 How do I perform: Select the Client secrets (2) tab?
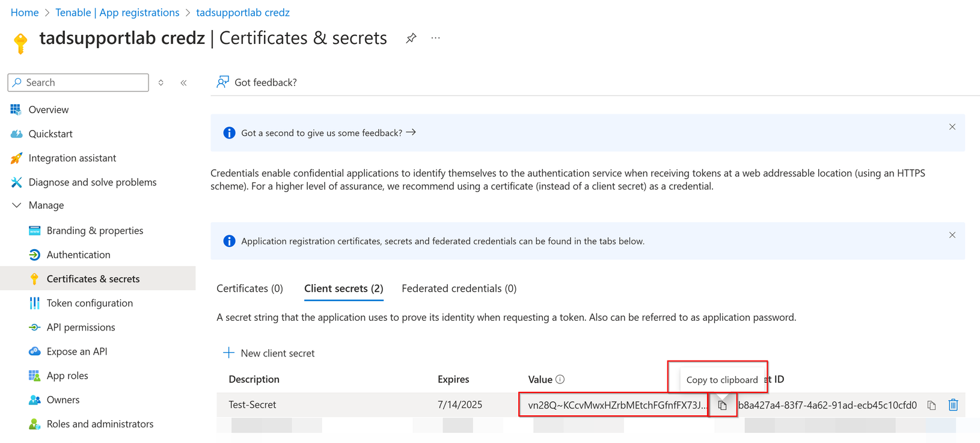tap(344, 288)
